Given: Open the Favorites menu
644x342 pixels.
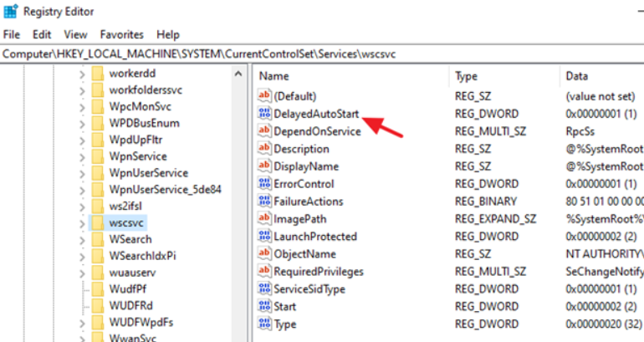Looking at the screenshot, I should point(121,34).
